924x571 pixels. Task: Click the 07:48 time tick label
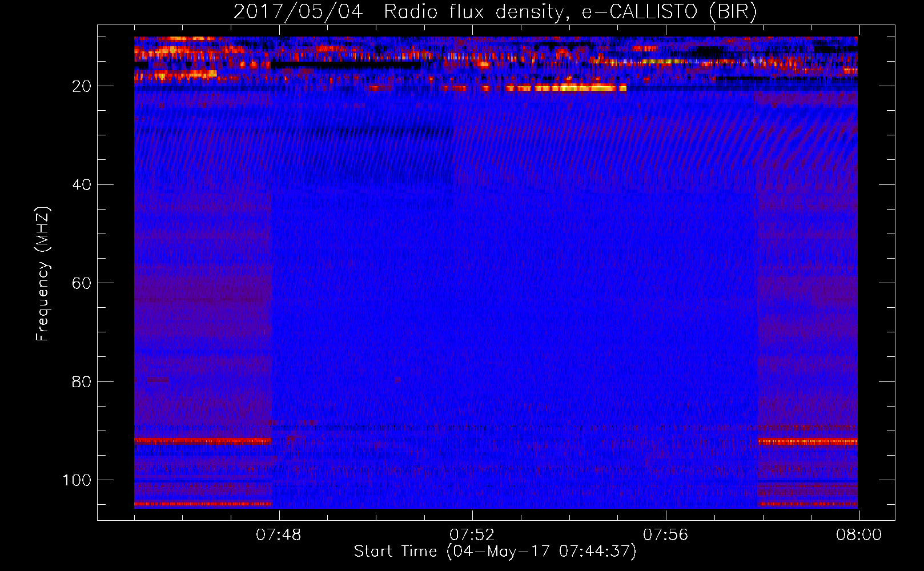(x=279, y=535)
